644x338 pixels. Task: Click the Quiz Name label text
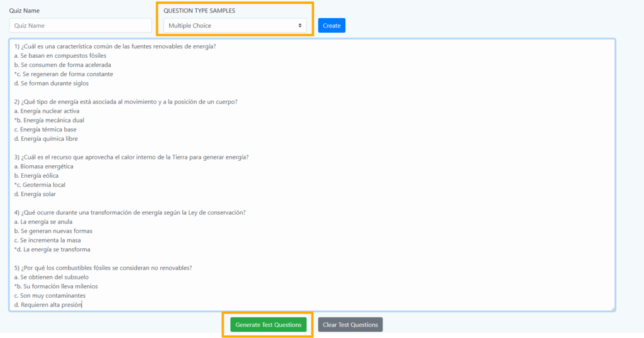23,11
